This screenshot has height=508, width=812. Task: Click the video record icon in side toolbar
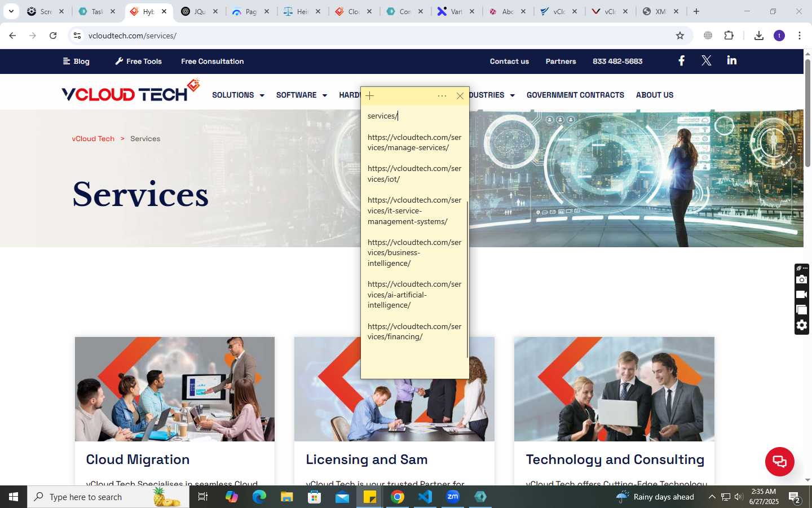tap(801, 295)
